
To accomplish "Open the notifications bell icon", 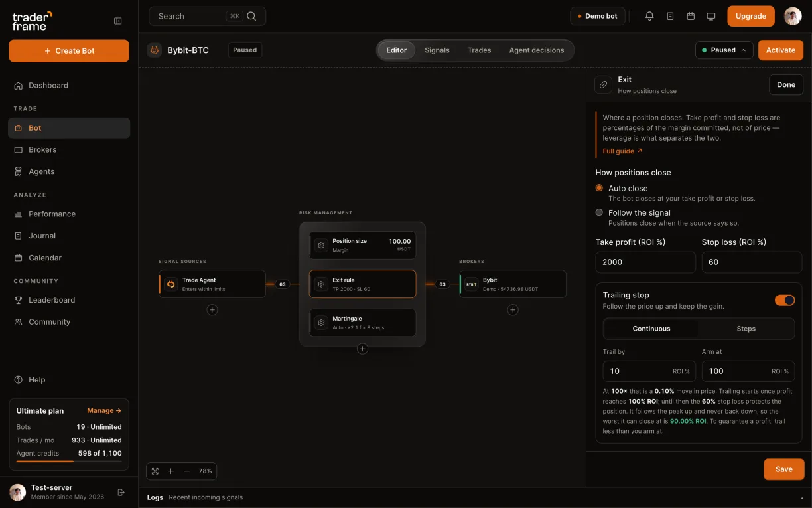I will (x=649, y=16).
